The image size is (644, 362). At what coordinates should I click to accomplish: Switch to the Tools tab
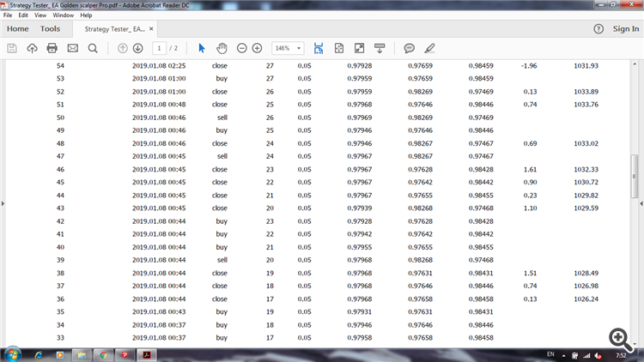[x=50, y=28]
